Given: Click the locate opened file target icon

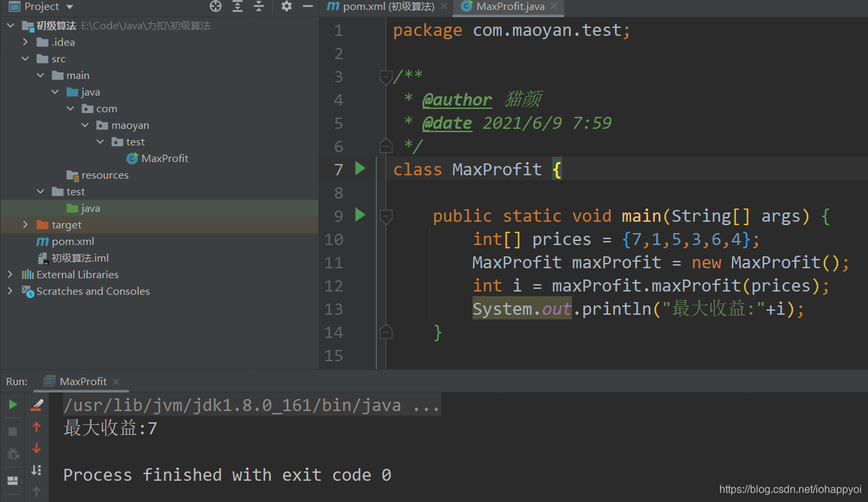Looking at the screenshot, I should click(x=216, y=7).
